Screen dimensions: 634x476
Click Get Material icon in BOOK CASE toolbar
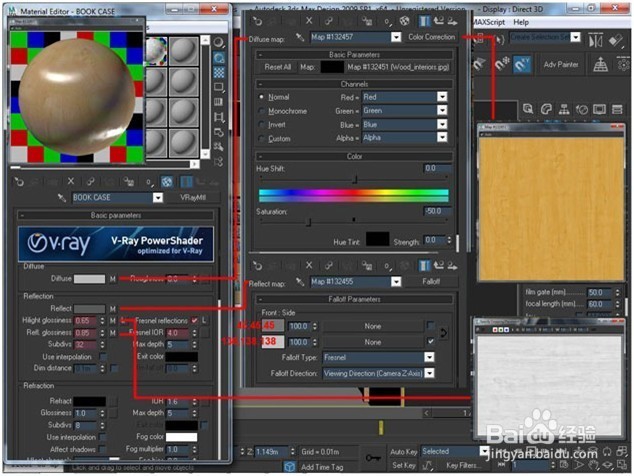tap(19, 182)
